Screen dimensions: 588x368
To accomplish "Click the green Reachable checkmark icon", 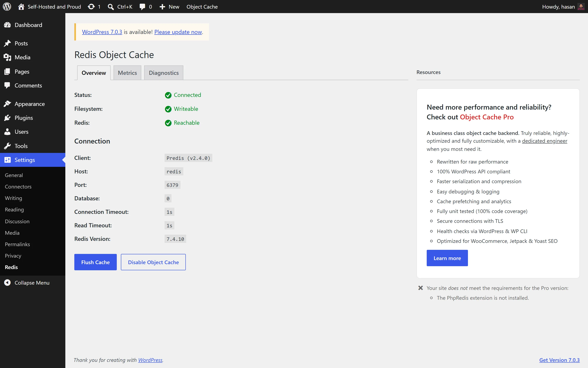I will (168, 123).
